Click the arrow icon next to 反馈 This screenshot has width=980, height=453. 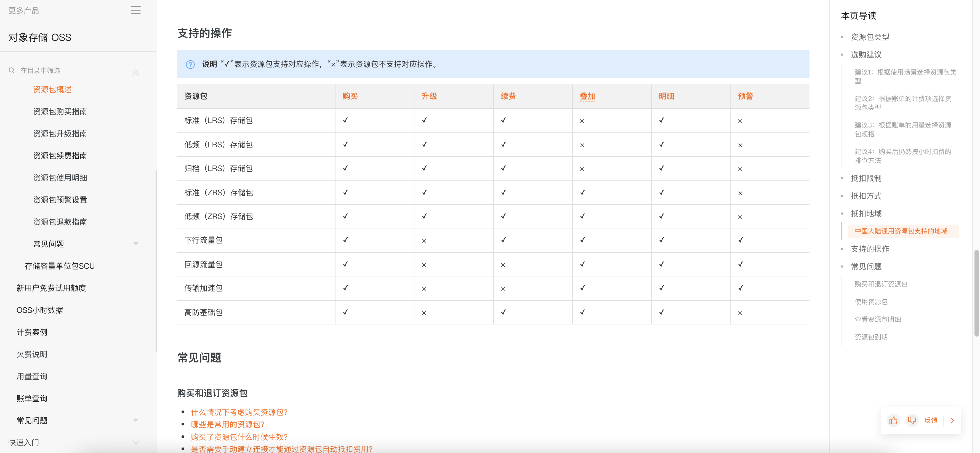(x=952, y=420)
